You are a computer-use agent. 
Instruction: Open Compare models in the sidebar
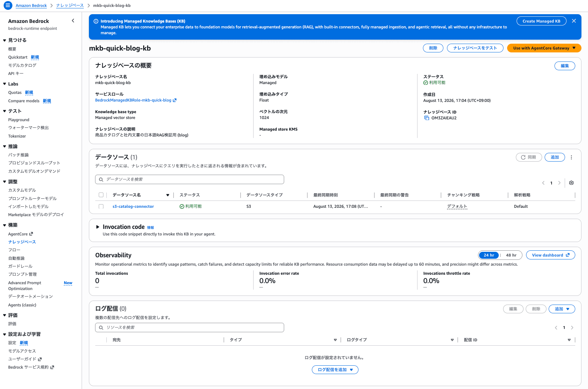24,101
